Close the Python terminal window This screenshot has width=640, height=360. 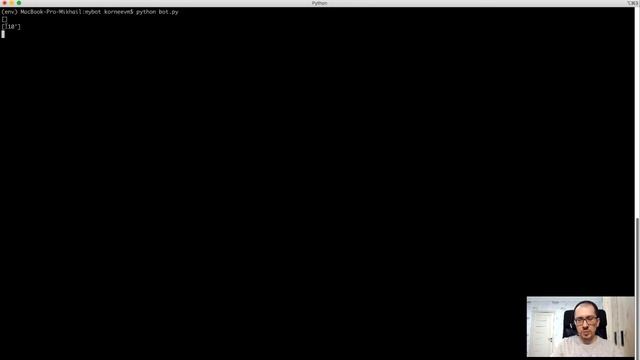point(4,3)
